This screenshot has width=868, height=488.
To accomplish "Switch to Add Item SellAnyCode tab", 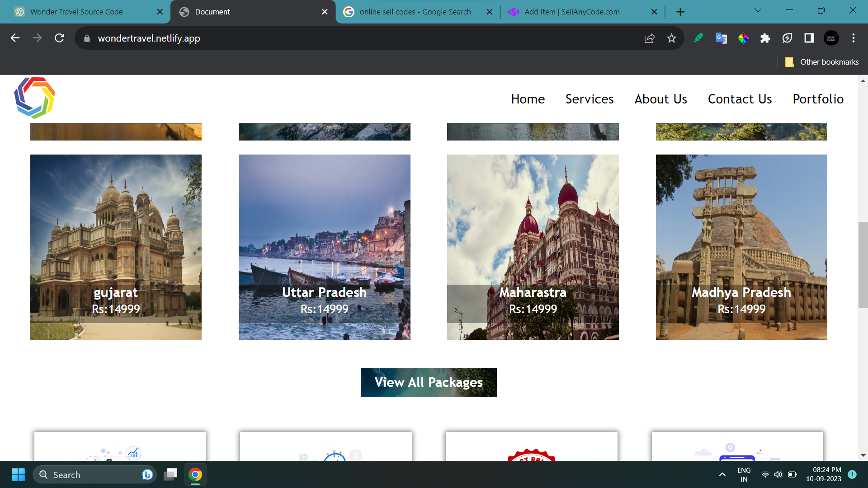I will click(x=571, y=12).
